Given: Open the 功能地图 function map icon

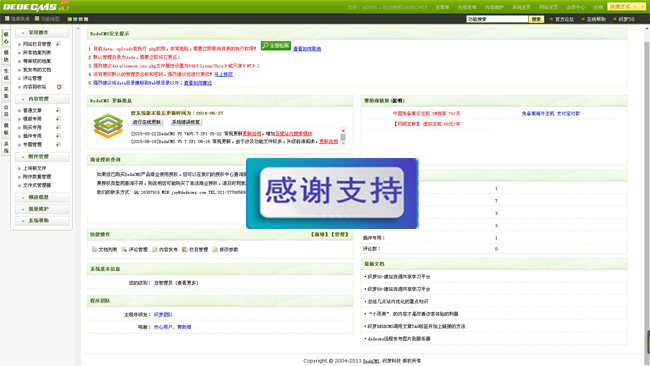Looking at the screenshot, I should pyautogui.click(x=37, y=19).
